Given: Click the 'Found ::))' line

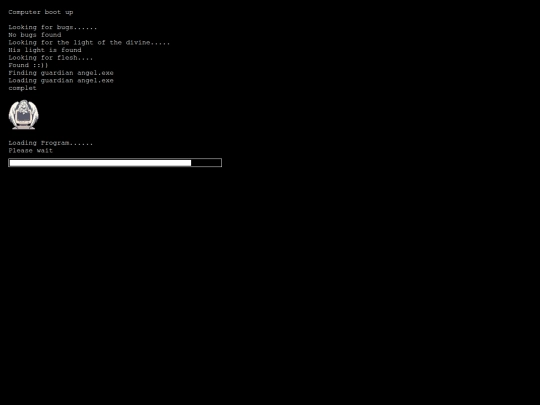Looking at the screenshot, I should pyautogui.click(x=28, y=65).
